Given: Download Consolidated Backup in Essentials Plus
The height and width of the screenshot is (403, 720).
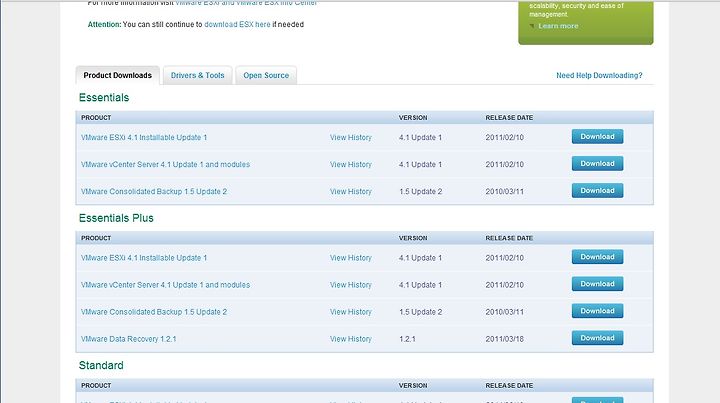Looking at the screenshot, I should 597,311.
